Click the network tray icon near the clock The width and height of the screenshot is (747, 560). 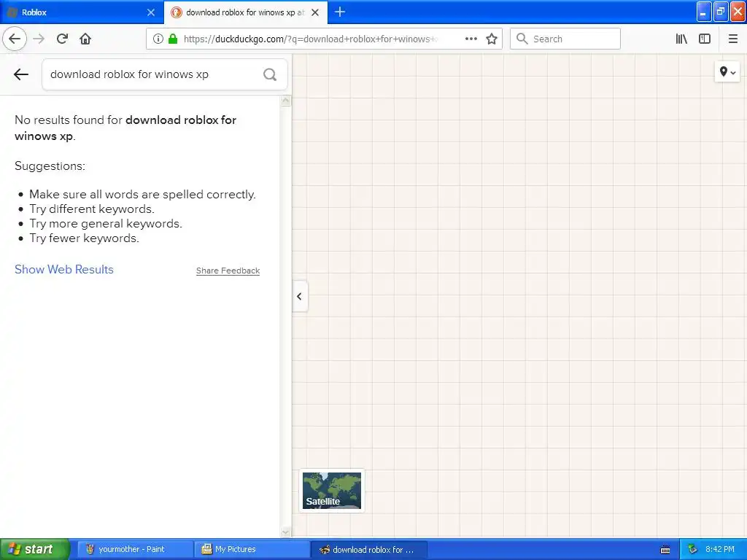(693, 549)
